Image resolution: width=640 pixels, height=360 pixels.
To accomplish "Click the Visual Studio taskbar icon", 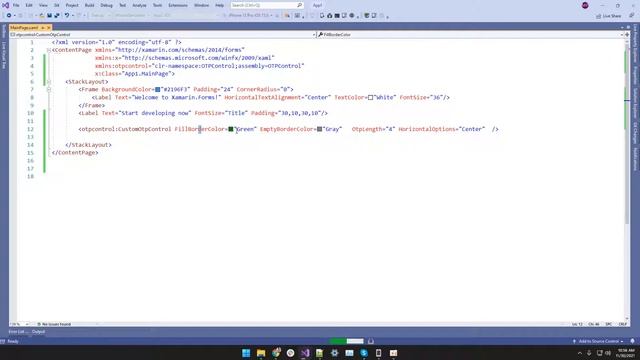I will coord(305,353).
